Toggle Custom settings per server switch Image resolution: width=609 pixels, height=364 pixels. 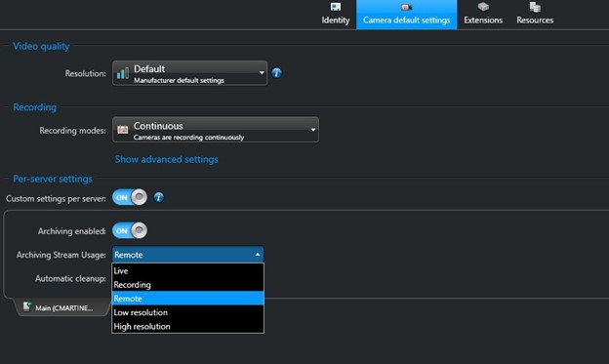pos(130,197)
